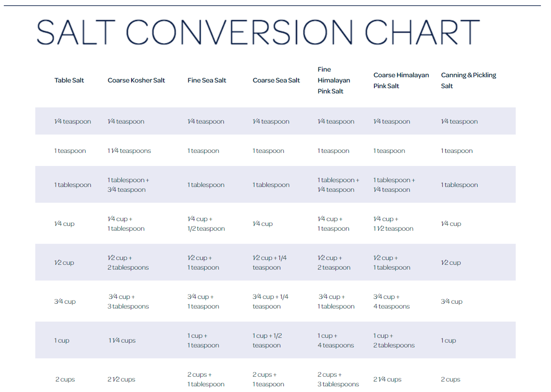551x392 pixels.
Task: Select the Fine Himalayan Pink Salt header
Action: click(x=334, y=80)
